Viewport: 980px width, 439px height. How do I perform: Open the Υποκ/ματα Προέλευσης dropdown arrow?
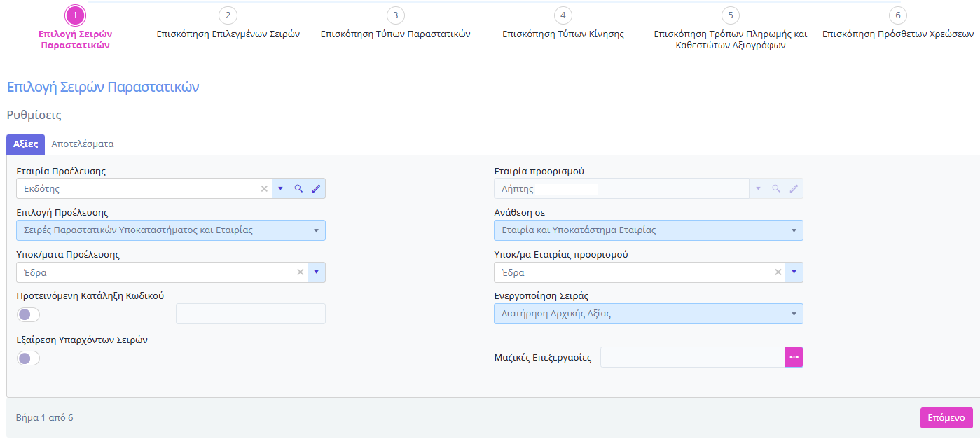pos(316,272)
